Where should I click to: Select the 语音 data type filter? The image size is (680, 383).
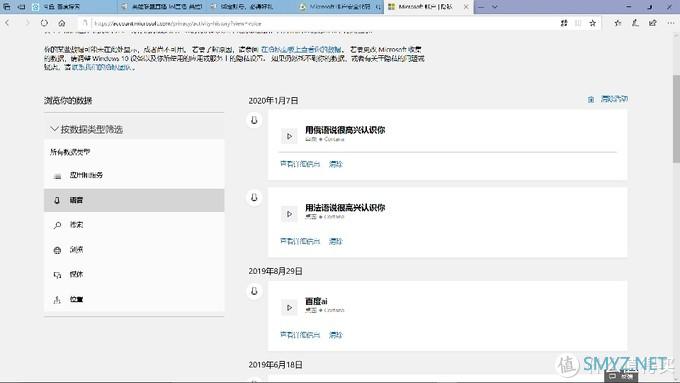[134, 200]
